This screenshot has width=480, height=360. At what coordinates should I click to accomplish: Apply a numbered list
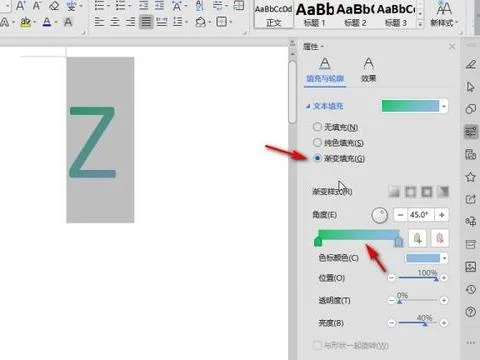point(120,5)
